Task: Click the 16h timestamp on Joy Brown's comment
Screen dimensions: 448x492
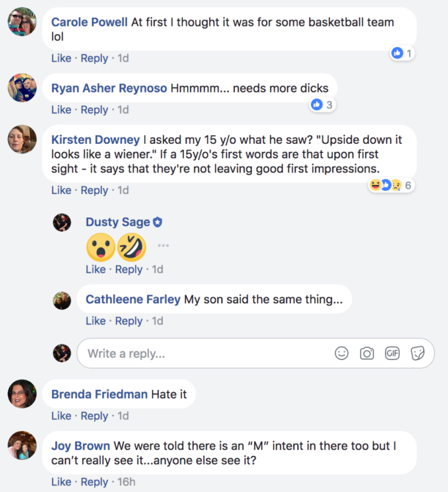Action: [126, 482]
